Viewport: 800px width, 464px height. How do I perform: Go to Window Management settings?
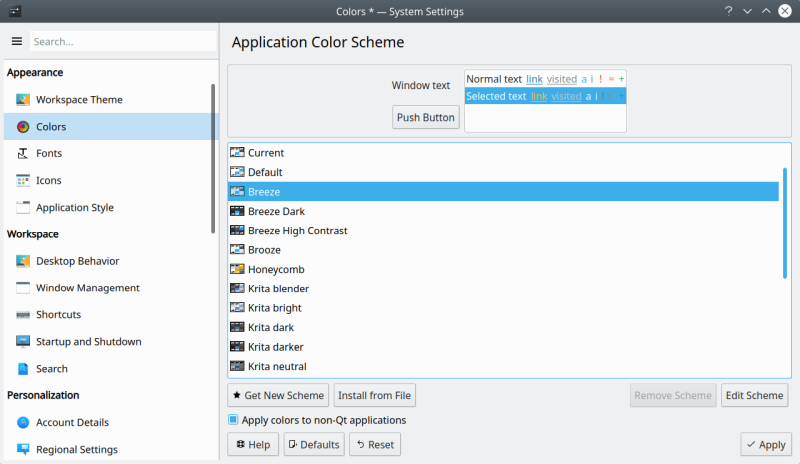point(87,288)
